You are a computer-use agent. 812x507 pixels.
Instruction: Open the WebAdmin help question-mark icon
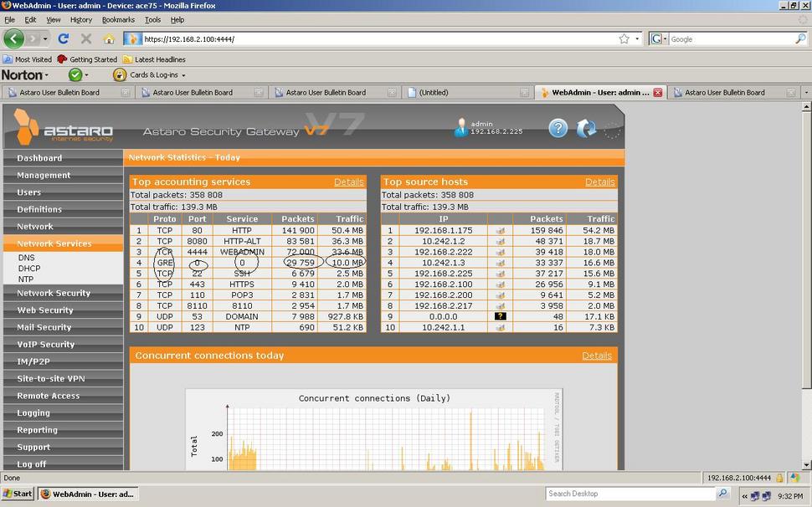[x=558, y=128]
